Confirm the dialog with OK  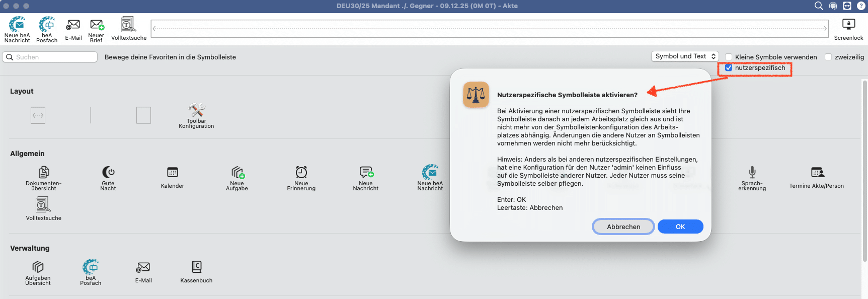click(x=680, y=227)
